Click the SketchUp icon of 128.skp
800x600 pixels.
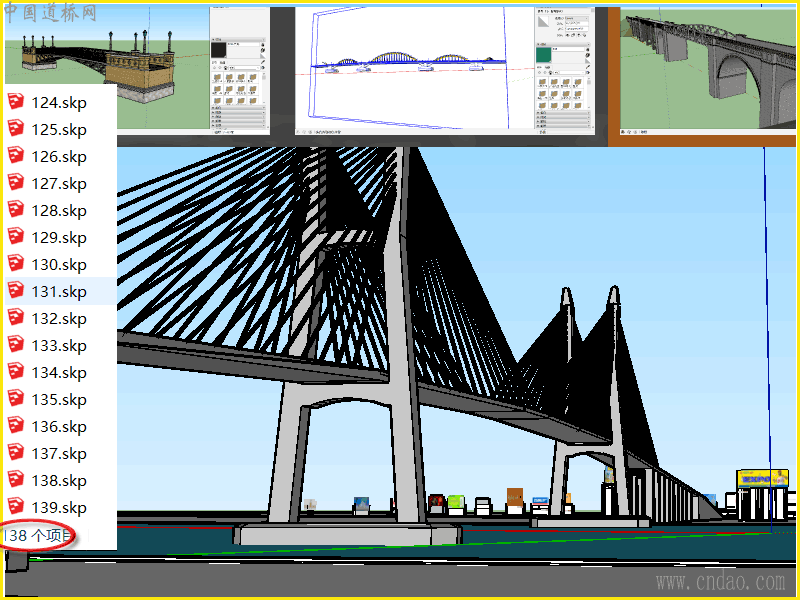[x=15, y=210]
